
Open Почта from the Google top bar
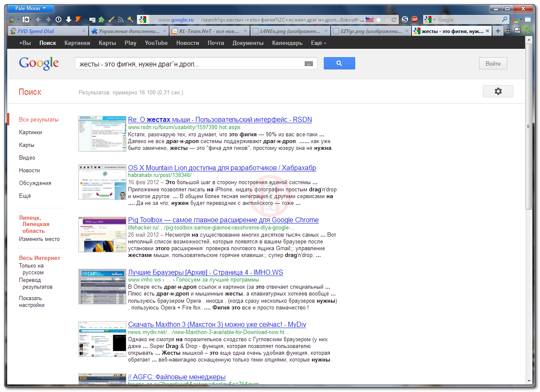pyautogui.click(x=216, y=43)
